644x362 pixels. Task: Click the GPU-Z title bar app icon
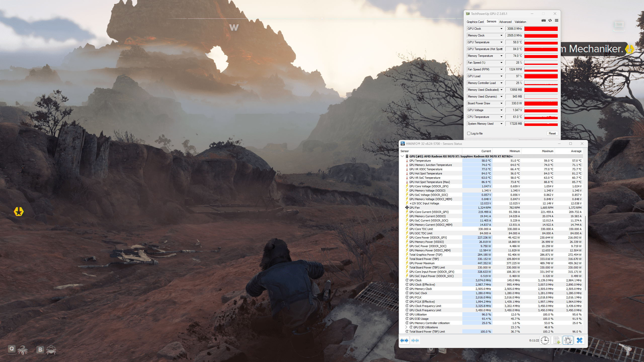pos(468,14)
